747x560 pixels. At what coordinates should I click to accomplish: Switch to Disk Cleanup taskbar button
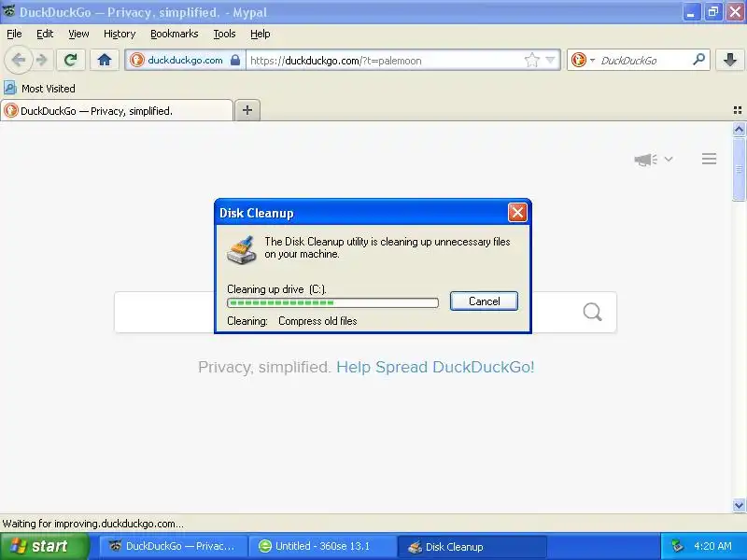pyautogui.click(x=472, y=546)
